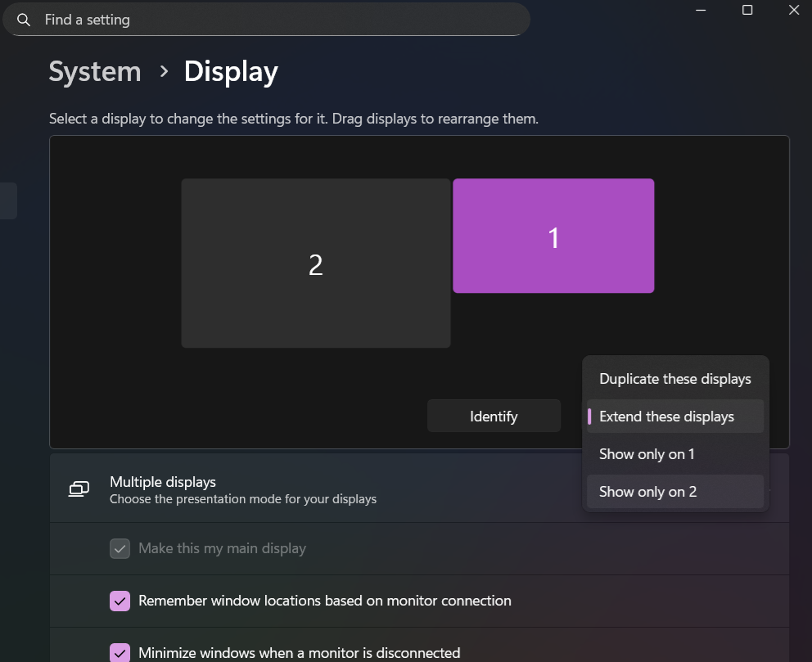Viewport: 812px width, 662px height.
Task: Select display 2 in the arrangement
Action: pyautogui.click(x=315, y=263)
